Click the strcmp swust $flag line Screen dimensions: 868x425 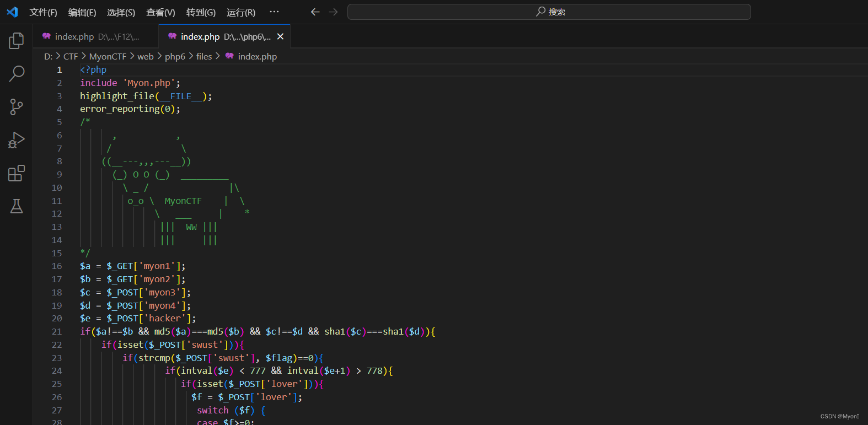pyautogui.click(x=223, y=358)
